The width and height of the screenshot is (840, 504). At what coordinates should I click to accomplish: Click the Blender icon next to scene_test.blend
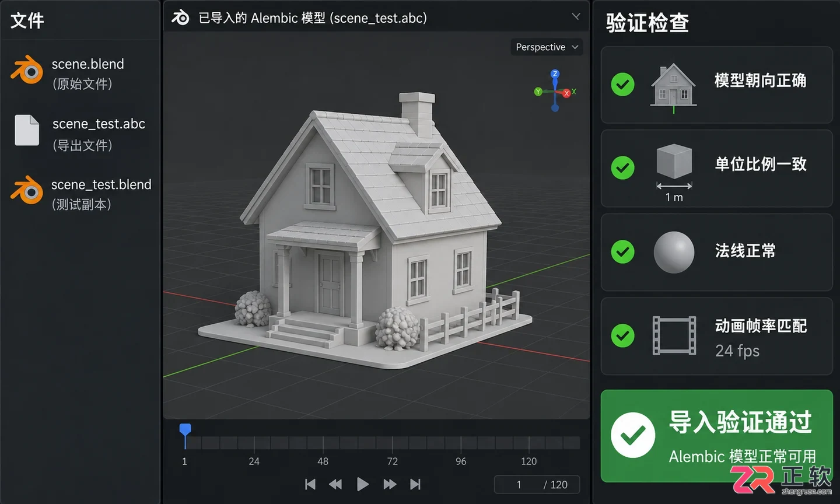27,190
